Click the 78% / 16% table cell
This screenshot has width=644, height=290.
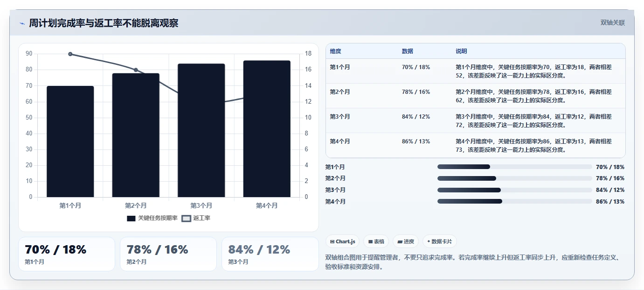pos(416,92)
